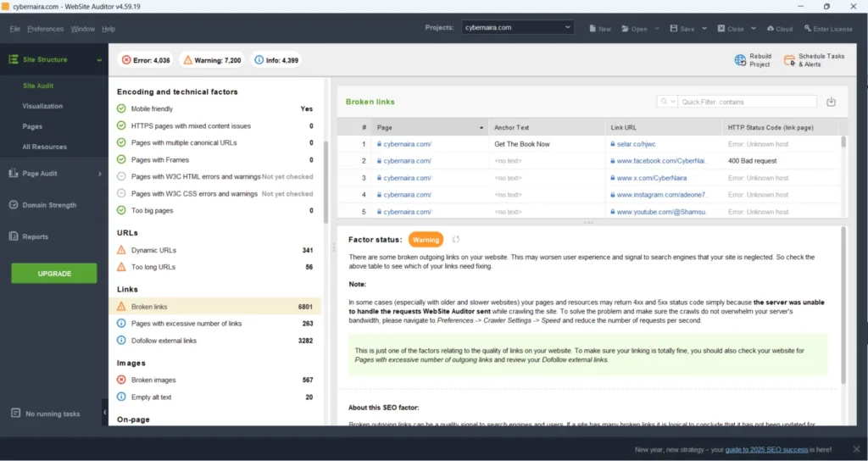Open the guide to 2025 SEO success link
Viewport: 868px width, 461px height.
tap(768, 449)
